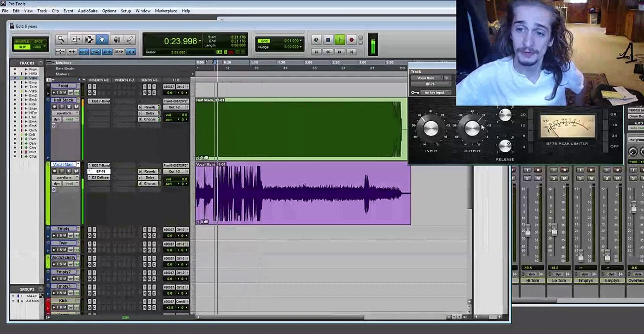
Task: Solo the Vocal Main track
Action: [69, 171]
